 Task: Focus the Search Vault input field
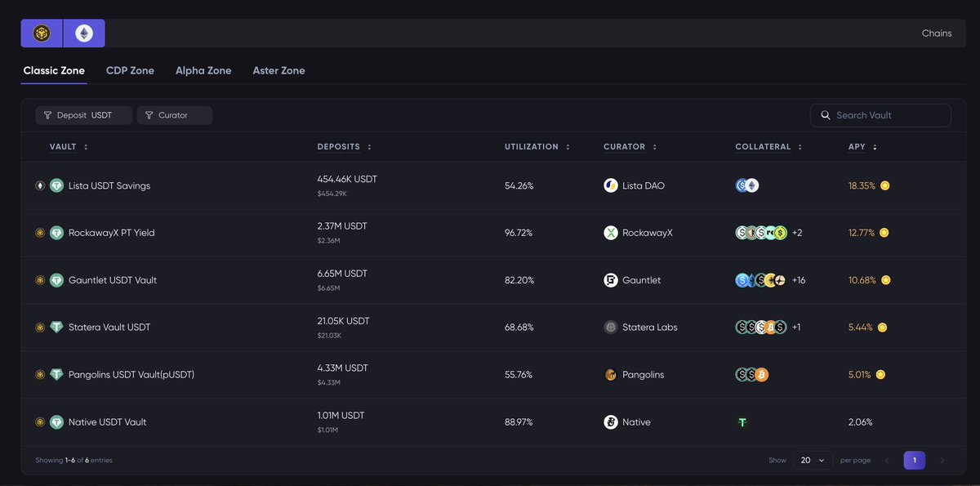pyautogui.click(x=880, y=115)
